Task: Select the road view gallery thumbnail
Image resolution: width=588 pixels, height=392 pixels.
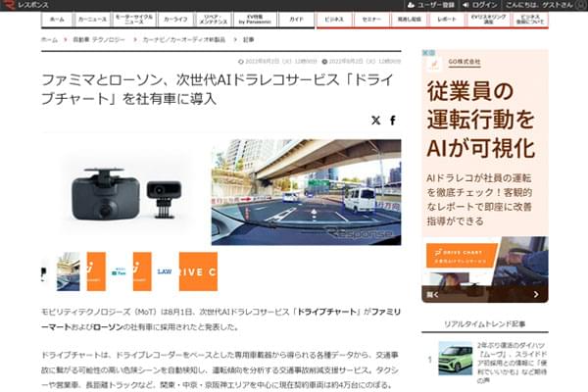Action: click(x=68, y=271)
